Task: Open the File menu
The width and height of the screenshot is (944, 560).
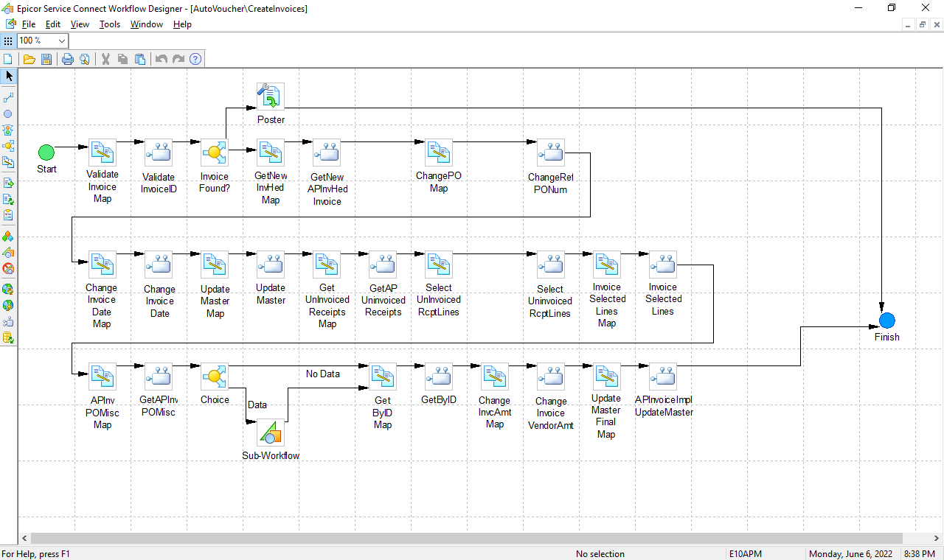Action: [x=29, y=24]
